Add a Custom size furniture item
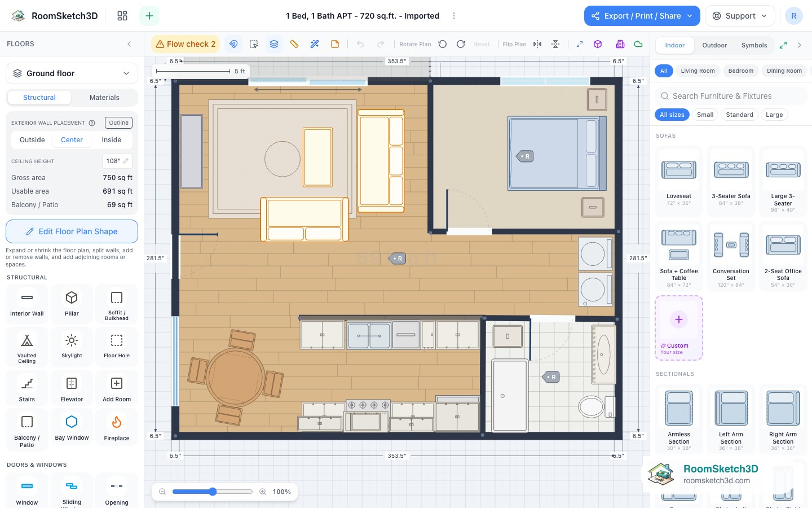 (x=679, y=328)
